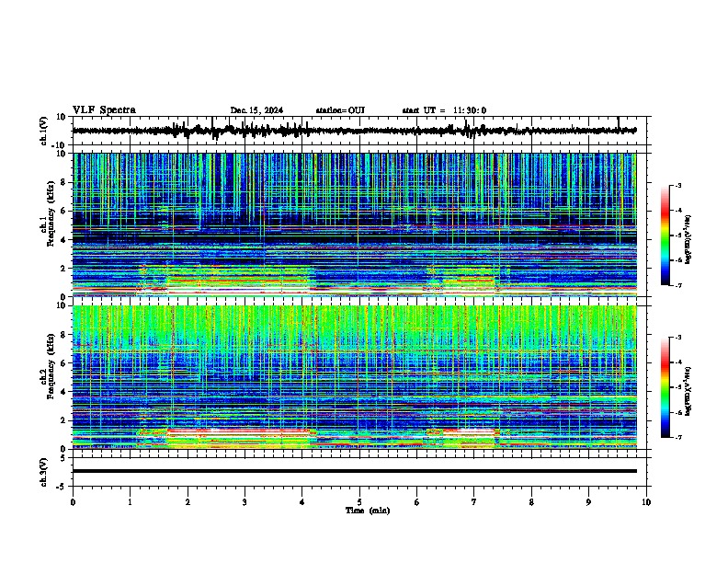Click the "ch.1 Frequency (kHz)" axis label
Image resolution: width=728 pixels, height=563 pixels.
[x=47, y=213]
